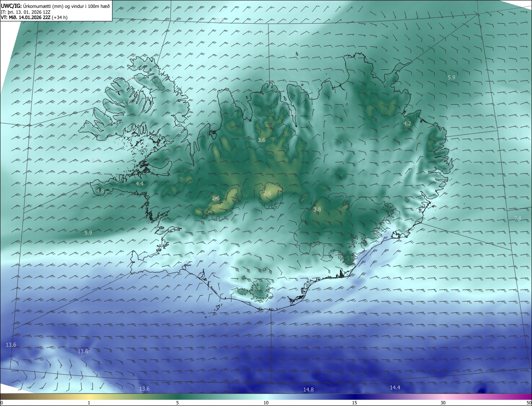This screenshot has width=532, height=406.
Task: Click the 5.9 value northeast of Iceland
Action: pos(451,77)
